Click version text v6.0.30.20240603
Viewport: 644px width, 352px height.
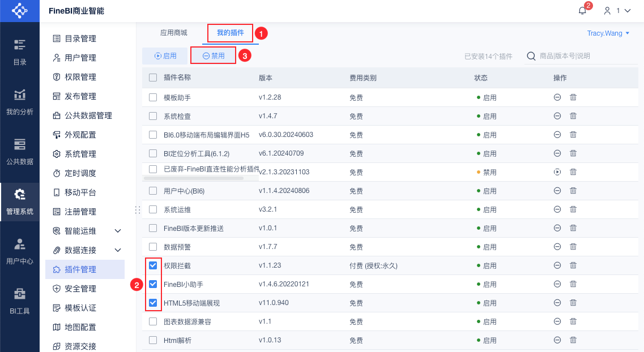[286, 135]
